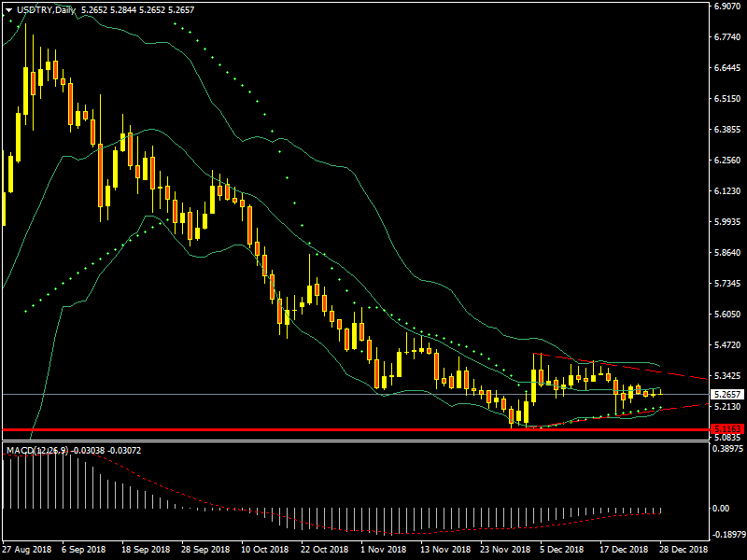747x560 pixels.
Task: Click the red 5.1163 price tag
Action: pyautogui.click(x=726, y=428)
